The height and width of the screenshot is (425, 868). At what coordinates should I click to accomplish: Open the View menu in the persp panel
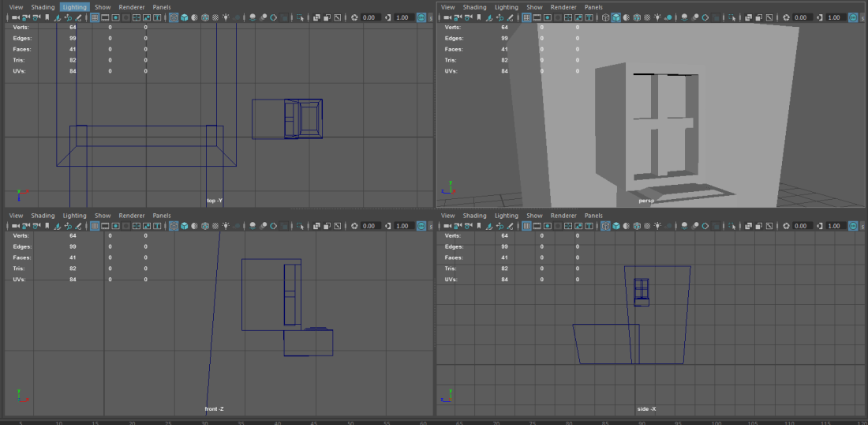448,7
